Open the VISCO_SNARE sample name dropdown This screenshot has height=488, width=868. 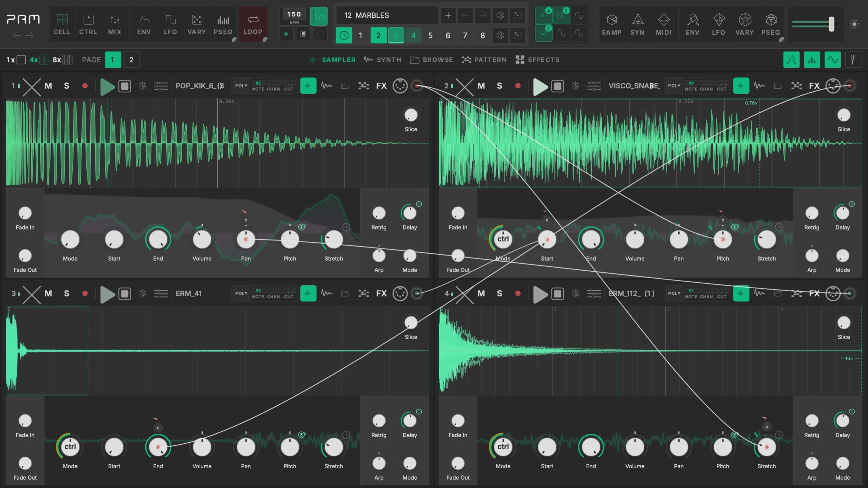(634, 86)
